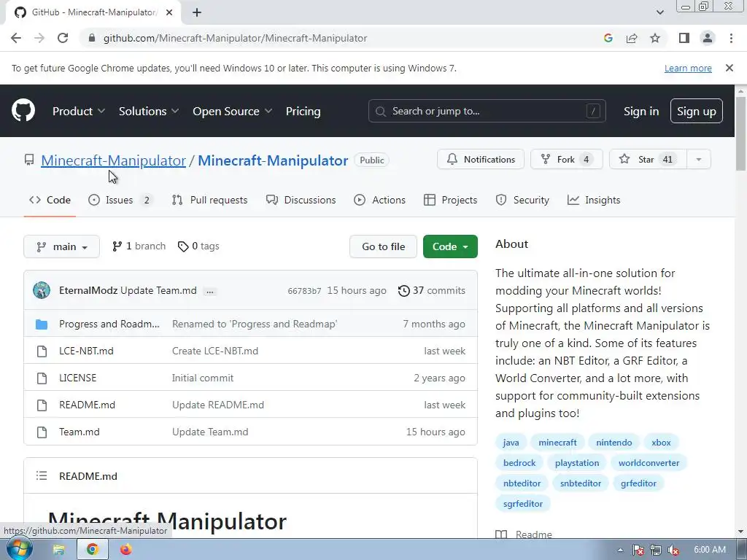This screenshot has width=747, height=560.
Task: Open the Discussions tab
Action: (x=301, y=200)
